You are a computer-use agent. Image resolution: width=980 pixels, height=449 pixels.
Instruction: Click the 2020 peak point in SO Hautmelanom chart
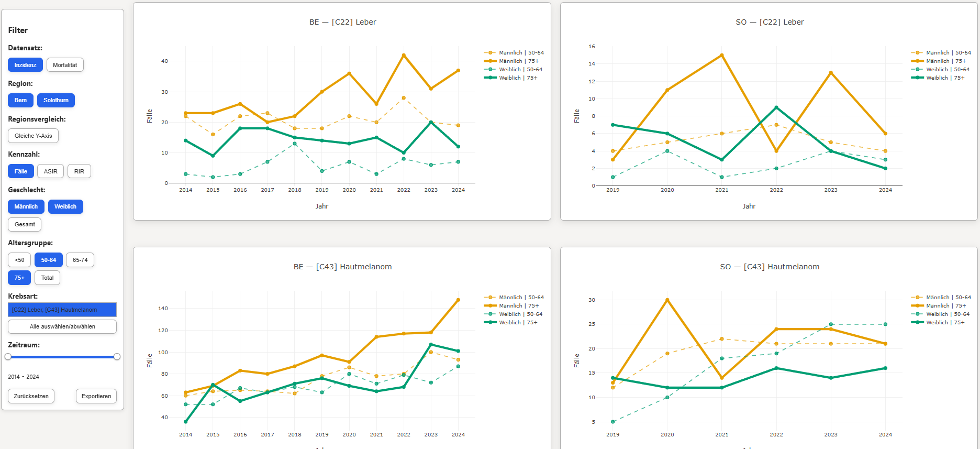pos(667,300)
